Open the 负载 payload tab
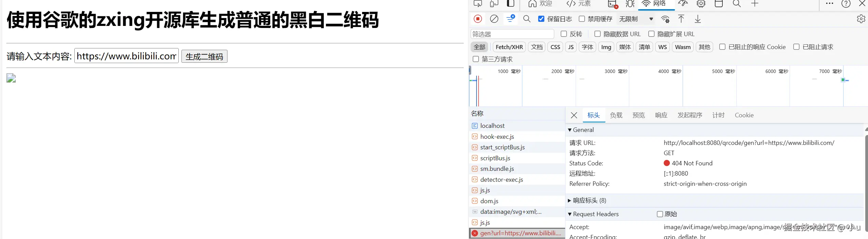 [x=616, y=115]
